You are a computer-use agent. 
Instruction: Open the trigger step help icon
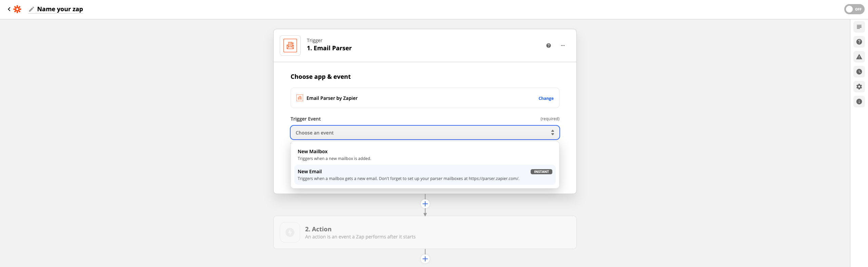tap(548, 46)
